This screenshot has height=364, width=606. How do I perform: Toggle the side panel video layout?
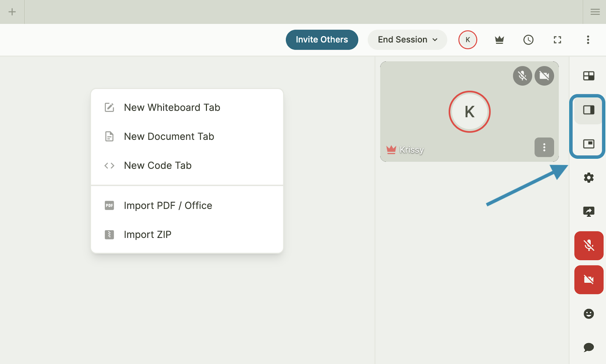pyautogui.click(x=589, y=110)
